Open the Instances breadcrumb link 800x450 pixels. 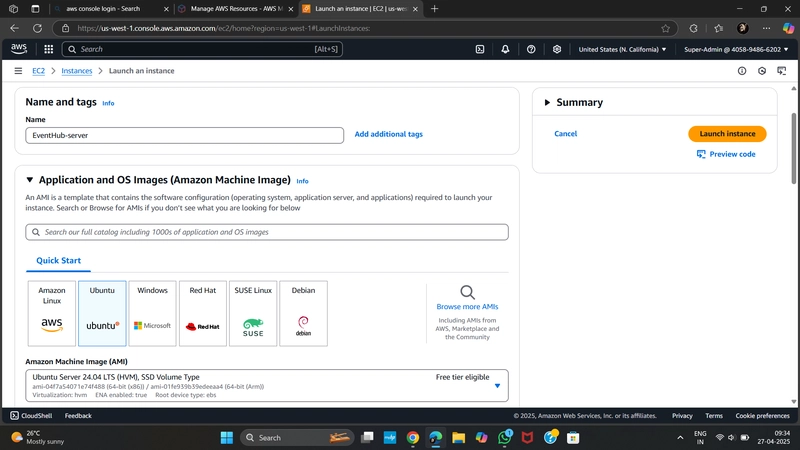tap(77, 71)
